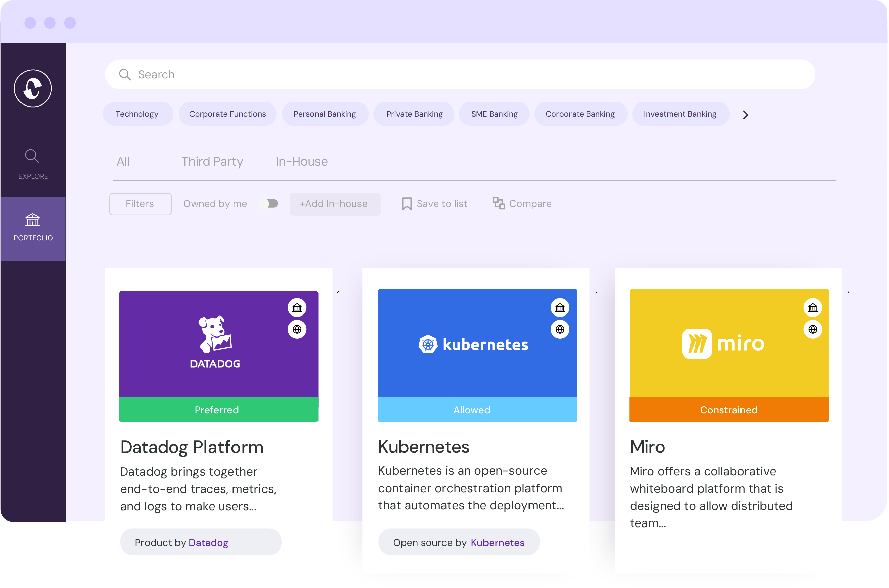Click the Datadog description text
The height and width of the screenshot is (588, 889).
pyautogui.click(x=198, y=489)
